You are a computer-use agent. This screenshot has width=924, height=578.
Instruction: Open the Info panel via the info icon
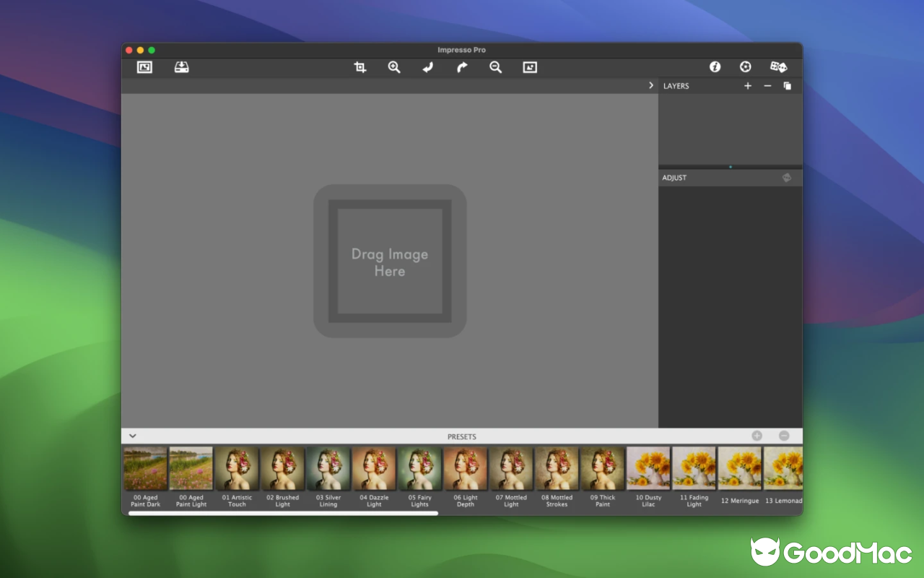[x=715, y=66]
